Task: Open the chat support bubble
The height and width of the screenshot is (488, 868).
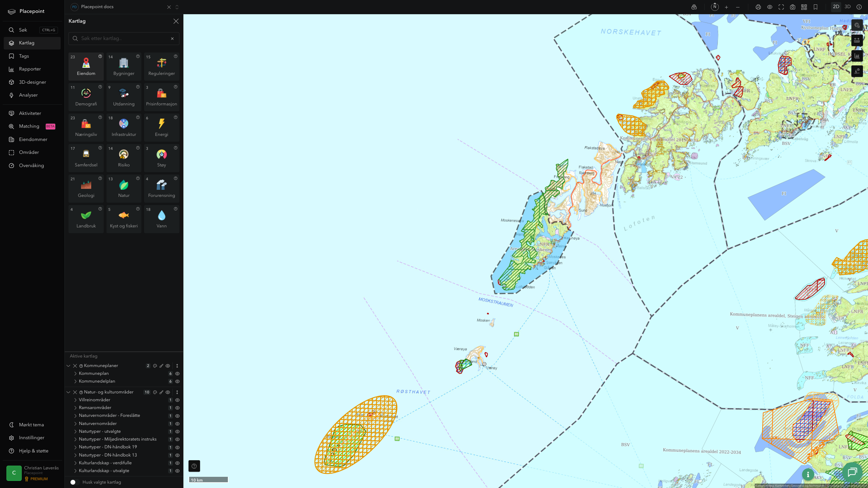Action: (852, 472)
